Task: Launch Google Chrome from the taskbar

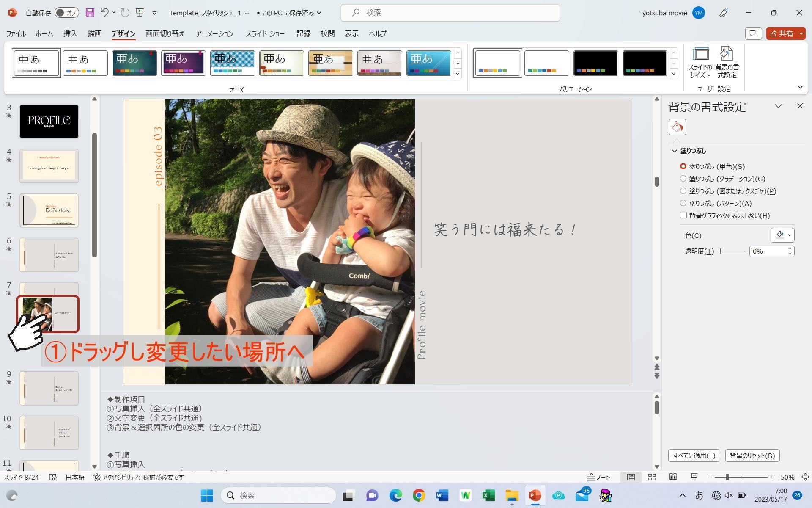Action: [419, 495]
